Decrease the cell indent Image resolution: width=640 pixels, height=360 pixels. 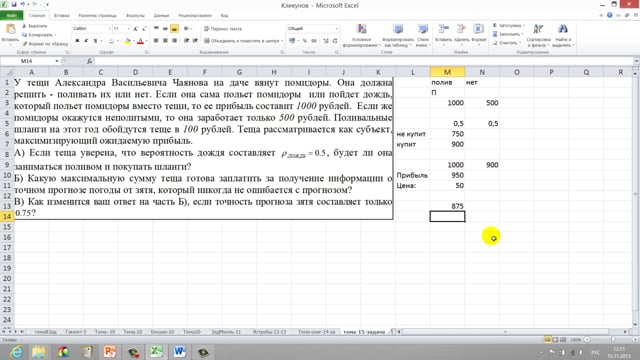click(187, 41)
